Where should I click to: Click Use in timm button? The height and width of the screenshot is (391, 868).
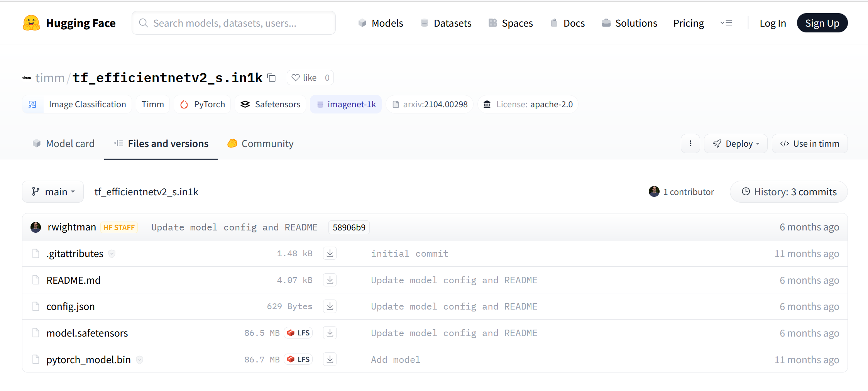click(x=810, y=144)
